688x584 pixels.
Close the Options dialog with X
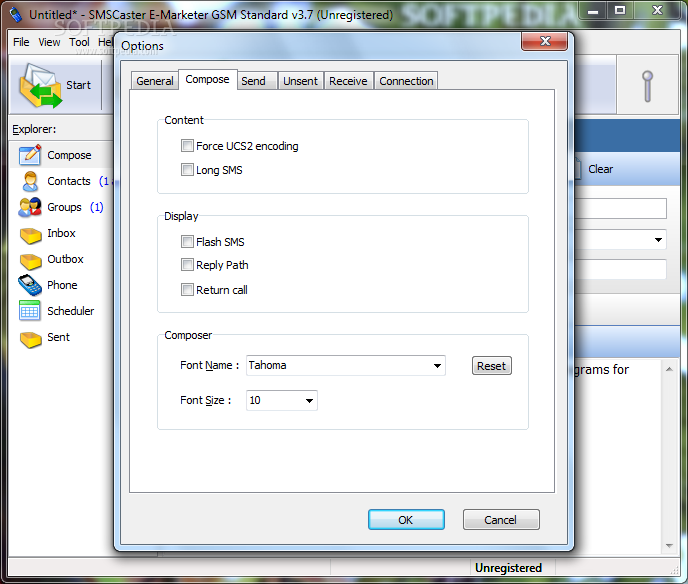tap(545, 41)
